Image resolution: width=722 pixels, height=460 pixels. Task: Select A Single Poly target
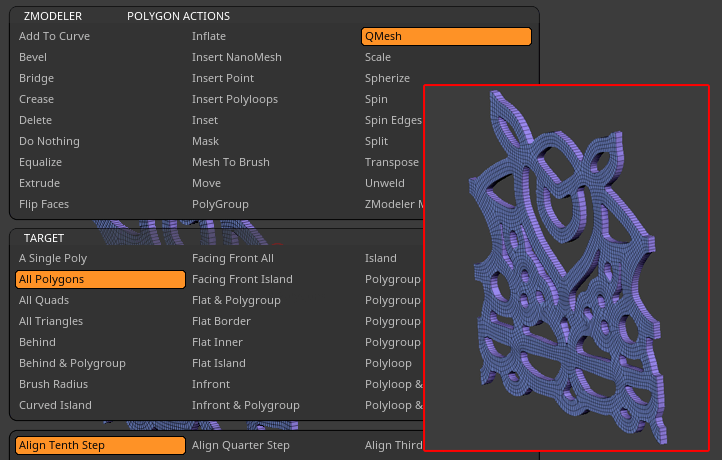pos(60,258)
